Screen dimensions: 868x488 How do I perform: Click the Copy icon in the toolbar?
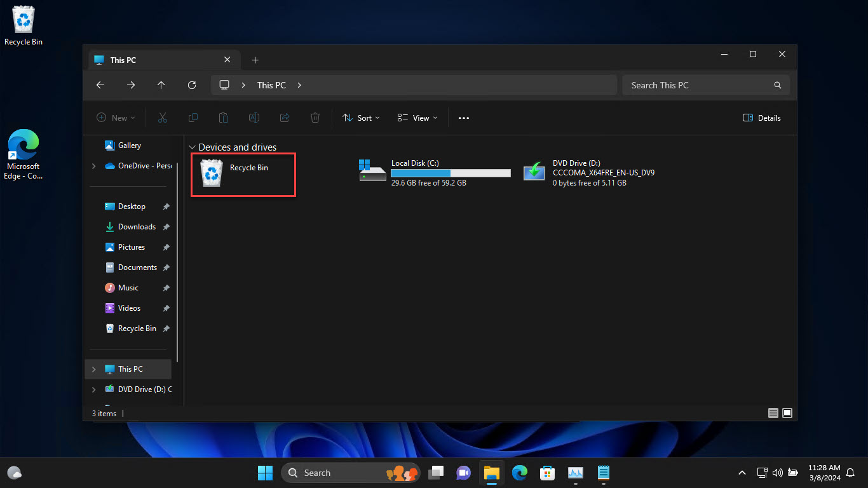[x=193, y=118]
